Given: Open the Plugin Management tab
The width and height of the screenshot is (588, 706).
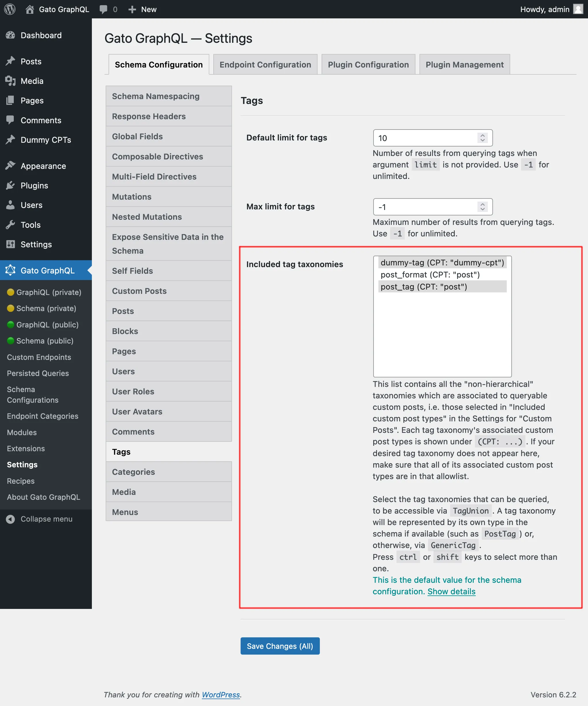Looking at the screenshot, I should [464, 64].
